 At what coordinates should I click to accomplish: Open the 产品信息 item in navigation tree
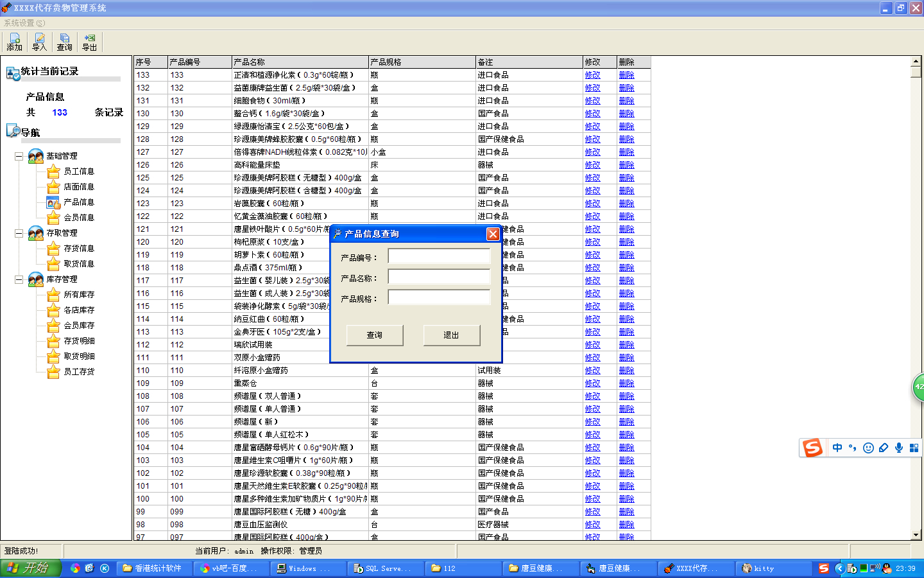click(x=79, y=202)
